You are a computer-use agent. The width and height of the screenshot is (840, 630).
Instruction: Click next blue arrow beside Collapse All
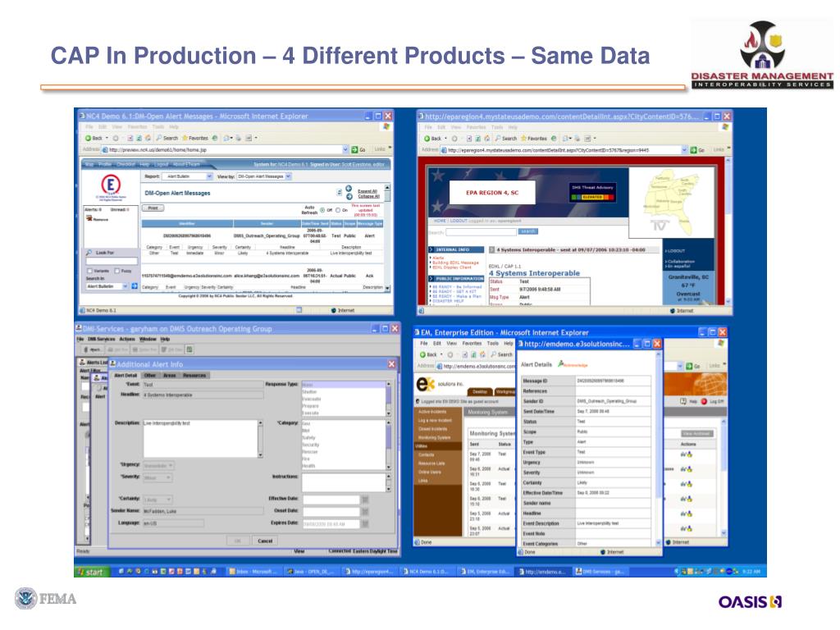point(349,197)
